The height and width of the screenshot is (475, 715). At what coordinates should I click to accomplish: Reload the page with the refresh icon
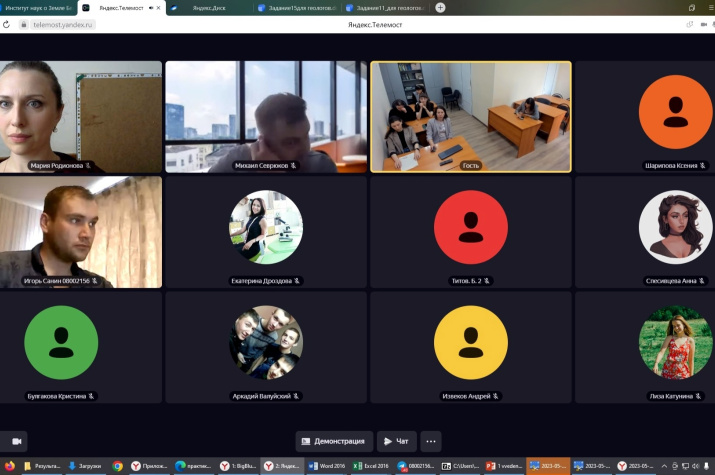click(7, 24)
